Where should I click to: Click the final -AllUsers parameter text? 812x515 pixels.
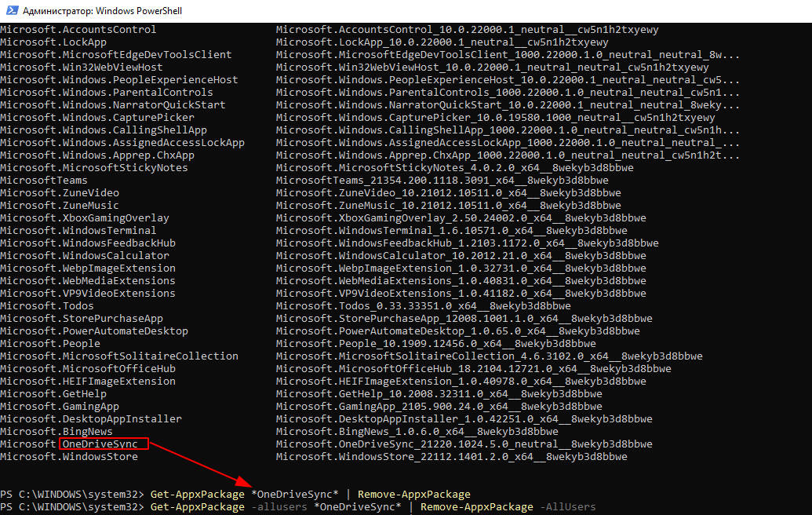tap(567, 507)
